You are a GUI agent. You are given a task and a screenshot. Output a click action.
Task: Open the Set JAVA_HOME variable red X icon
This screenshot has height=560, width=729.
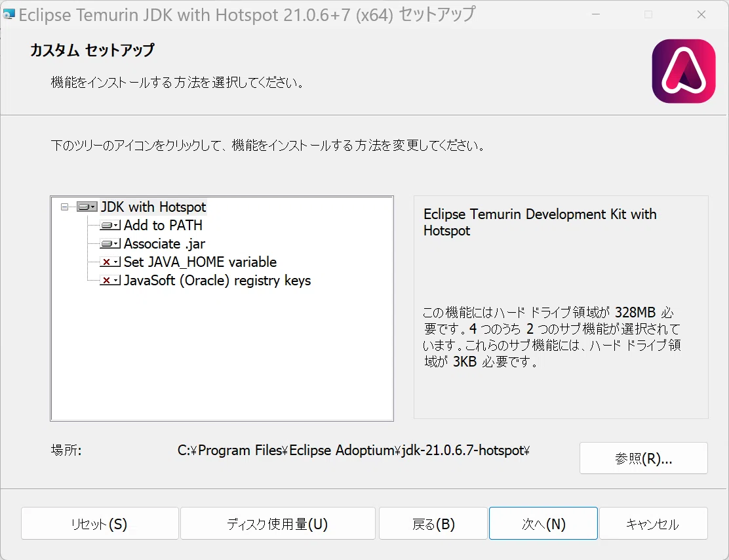110,262
